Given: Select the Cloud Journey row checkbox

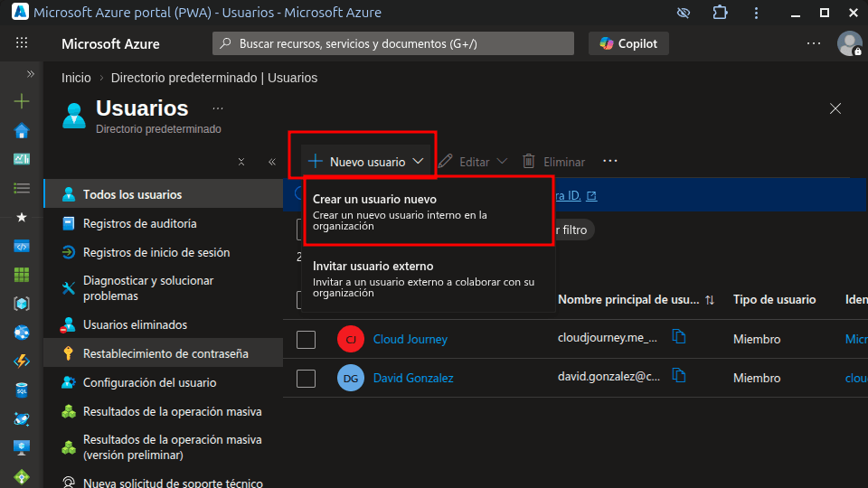Looking at the screenshot, I should tap(306, 339).
